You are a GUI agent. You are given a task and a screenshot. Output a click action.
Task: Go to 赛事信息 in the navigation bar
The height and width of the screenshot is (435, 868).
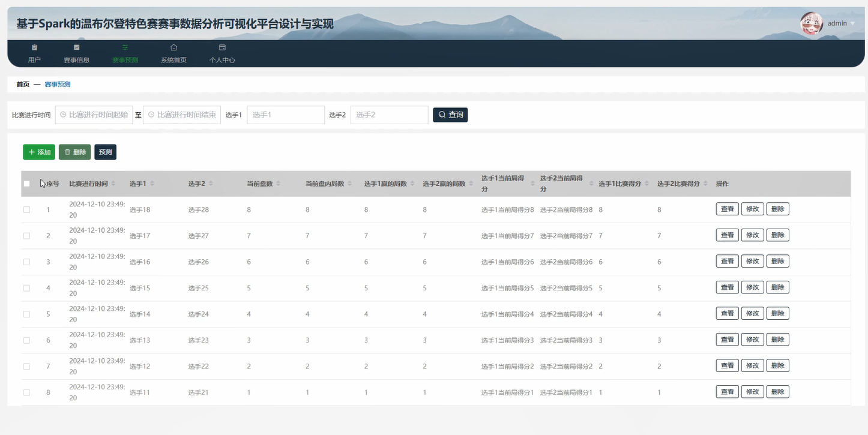(76, 53)
